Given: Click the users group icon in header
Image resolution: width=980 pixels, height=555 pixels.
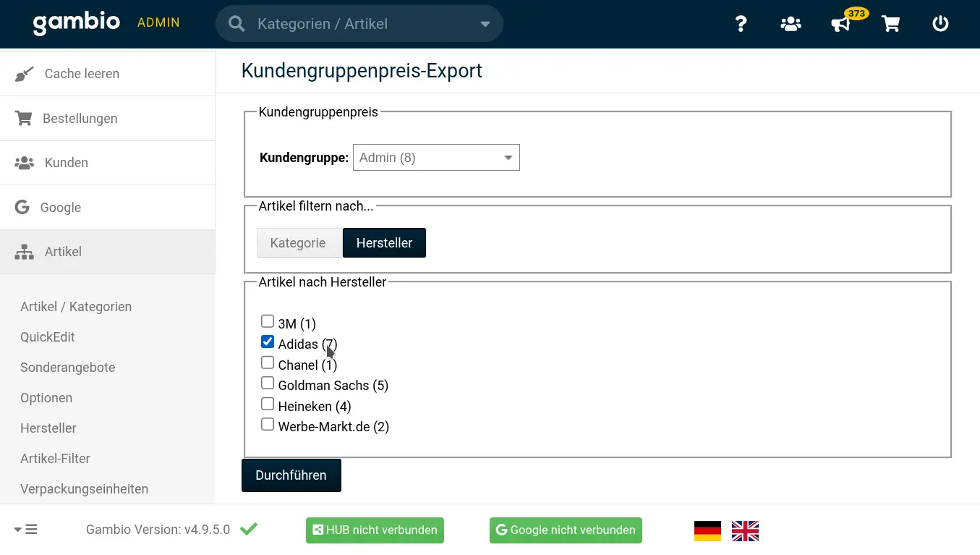Looking at the screenshot, I should tap(791, 24).
